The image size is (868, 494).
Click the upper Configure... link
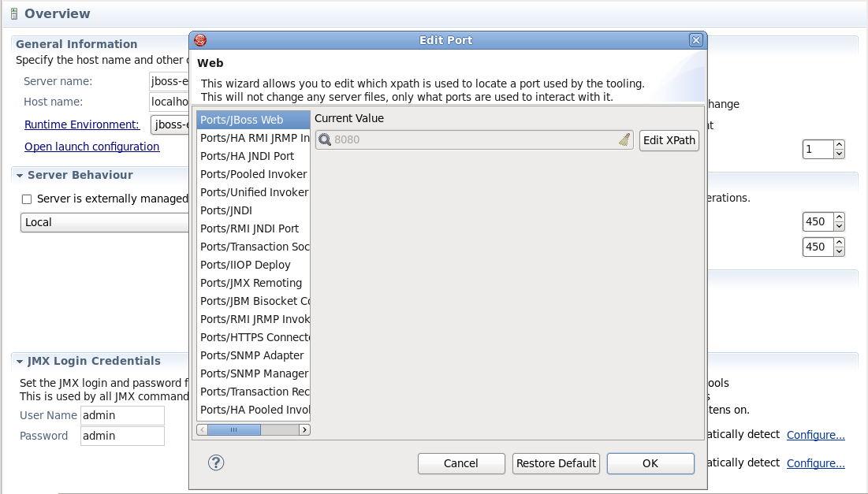[x=815, y=435]
